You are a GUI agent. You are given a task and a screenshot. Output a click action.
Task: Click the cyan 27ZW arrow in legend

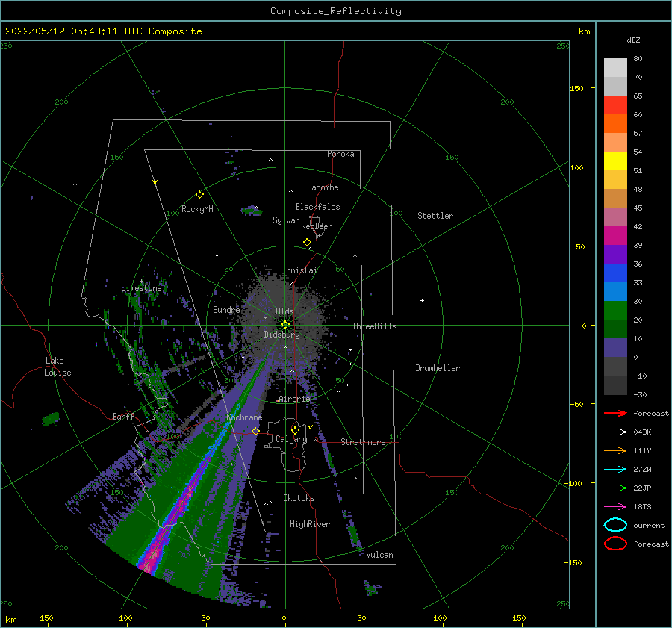pos(615,470)
